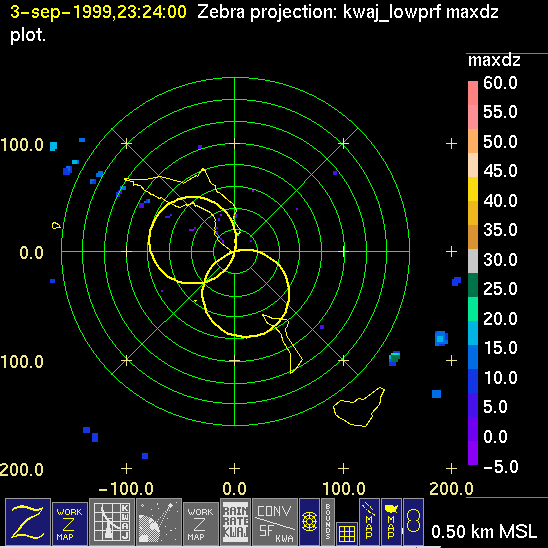The height and width of the screenshot is (548, 548).
Task: Click the CONV SF KWA icon
Action: [275, 522]
